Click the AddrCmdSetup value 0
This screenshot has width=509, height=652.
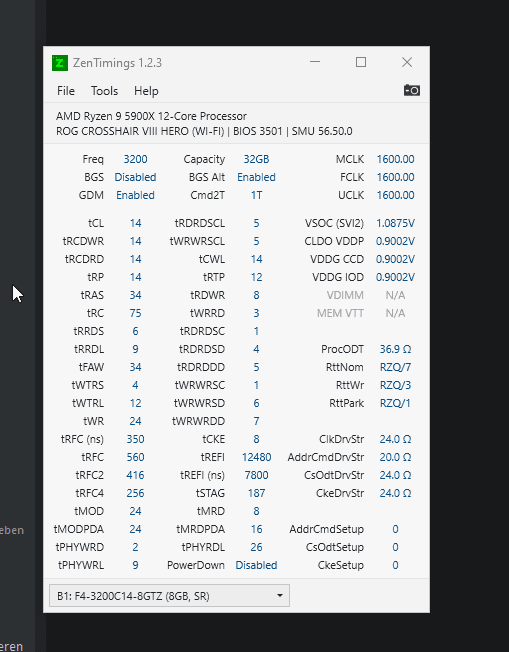(395, 529)
